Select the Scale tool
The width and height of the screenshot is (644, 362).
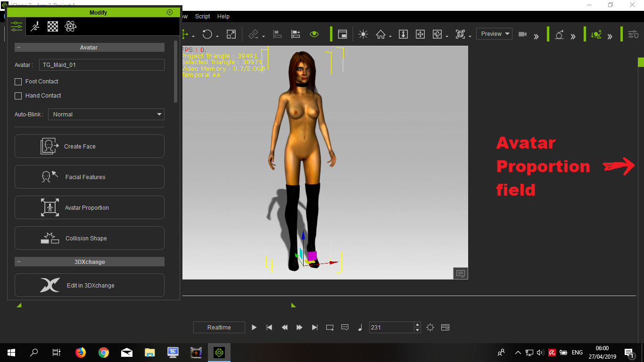(231, 34)
